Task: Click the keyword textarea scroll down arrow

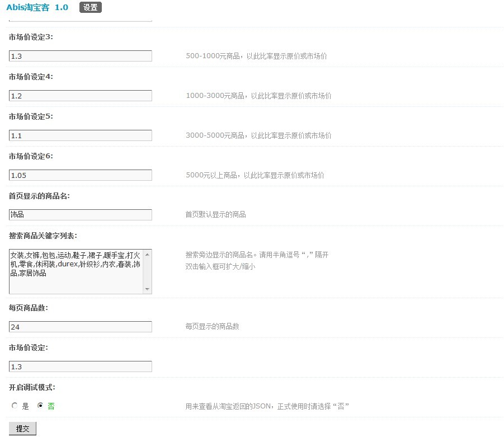Action: click(148, 289)
